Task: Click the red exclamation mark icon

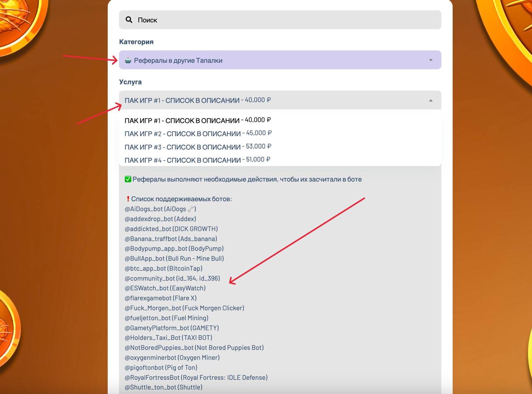Action: point(128,199)
